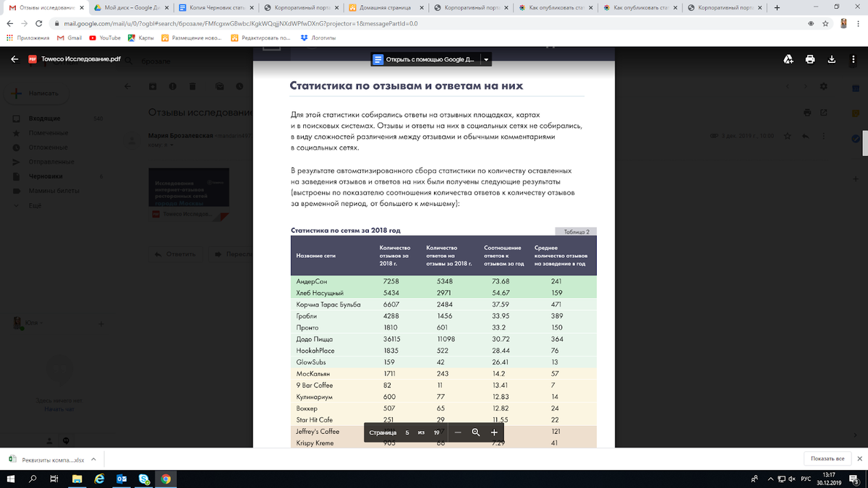Adjust system volume from tray
This screenshot has width=868, height=488.
click(793, 479)
